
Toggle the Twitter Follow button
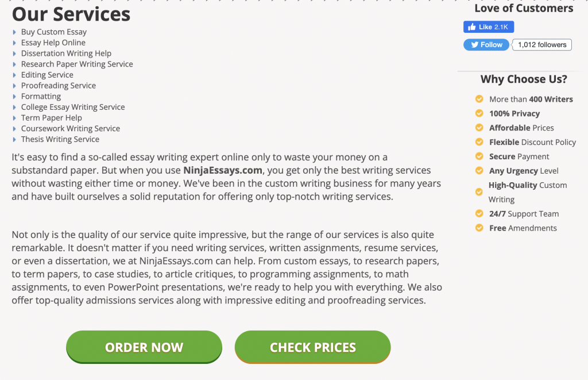486,44
